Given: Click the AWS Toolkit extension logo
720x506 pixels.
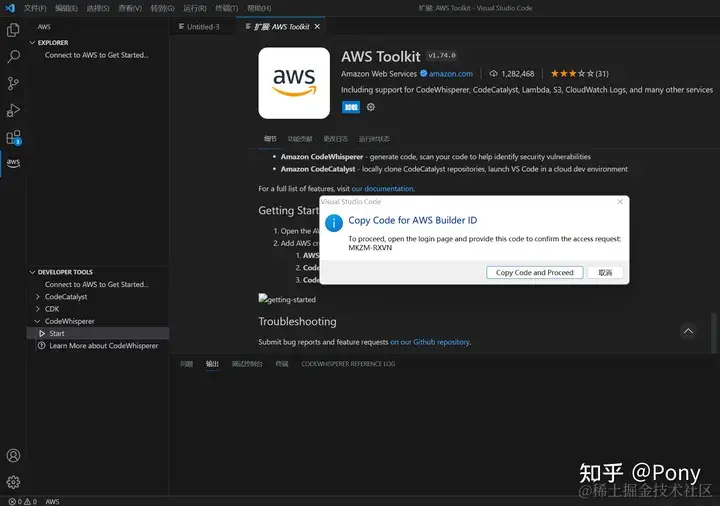Looking at the screenshot, I should 294,83.
